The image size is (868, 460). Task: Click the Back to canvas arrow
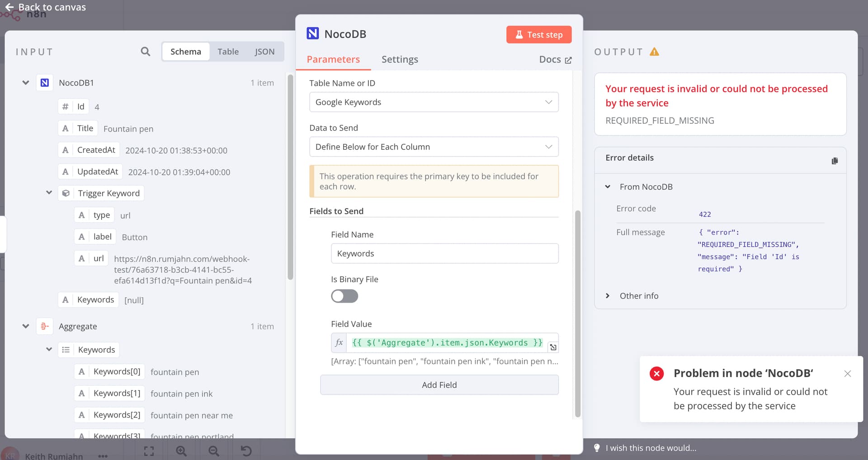9,7
